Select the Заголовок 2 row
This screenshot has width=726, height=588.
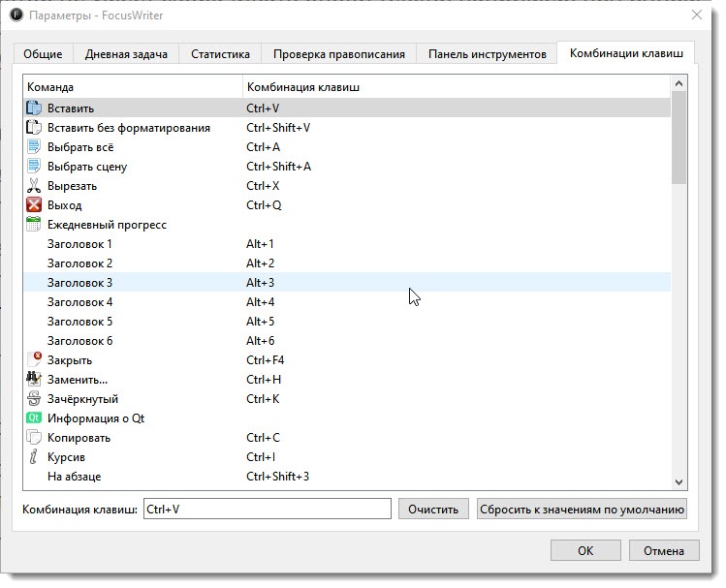(x=347, y=263)
